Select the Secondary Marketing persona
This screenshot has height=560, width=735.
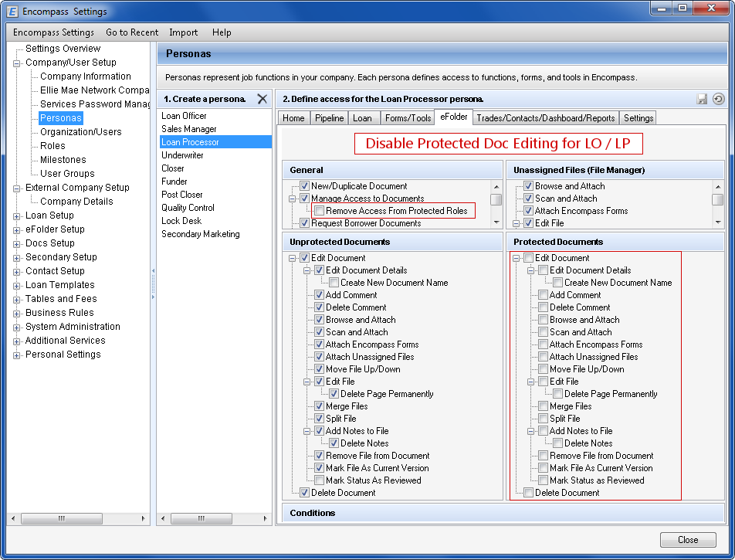200,234
